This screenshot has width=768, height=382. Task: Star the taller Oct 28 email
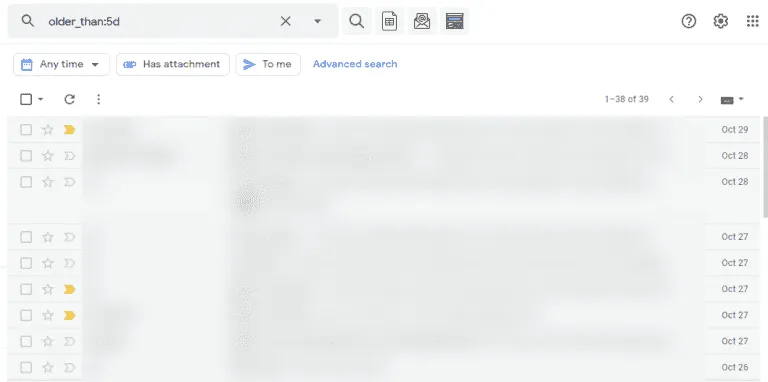(48, 182)
